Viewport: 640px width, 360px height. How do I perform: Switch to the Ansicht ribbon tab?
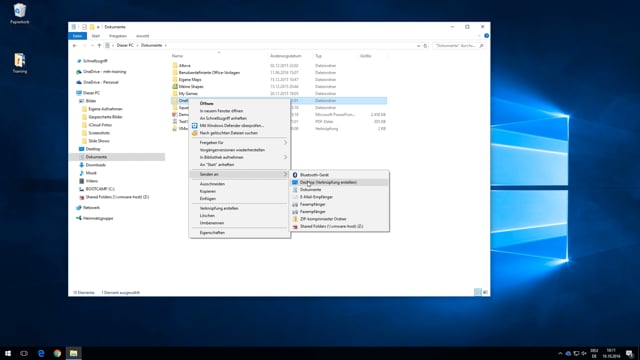[x=142, y=36]
